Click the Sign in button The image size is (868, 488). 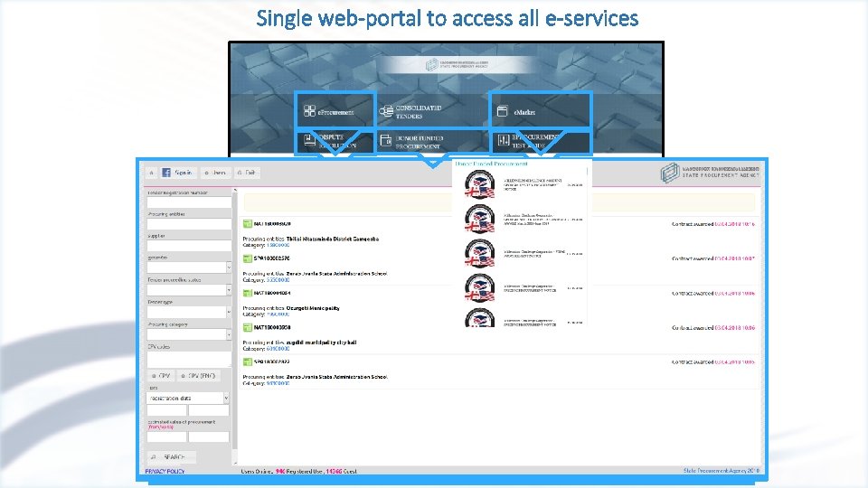[x=177, y=173]
